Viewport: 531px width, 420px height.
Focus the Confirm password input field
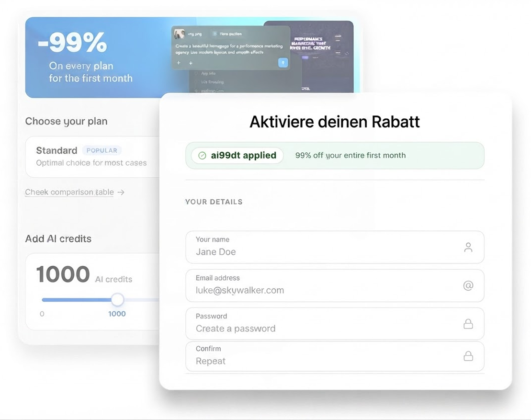[x=335, y=356]
